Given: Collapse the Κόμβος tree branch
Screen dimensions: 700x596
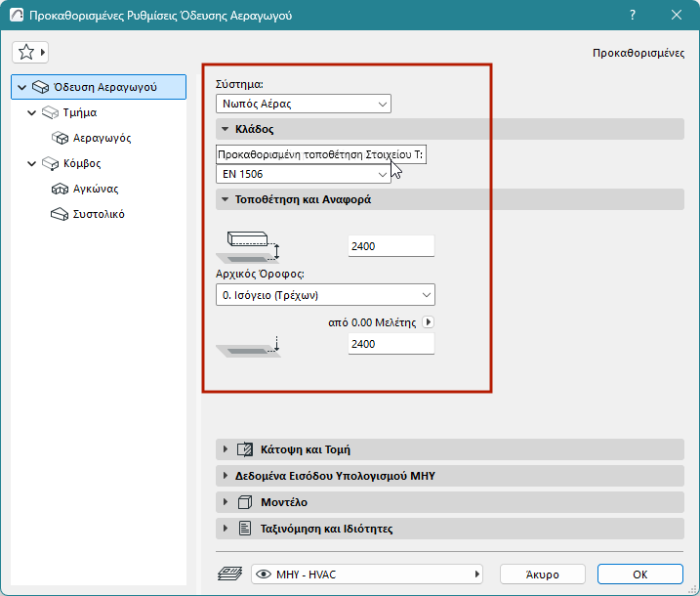Looking at the screenshot, I should [31, 163].
